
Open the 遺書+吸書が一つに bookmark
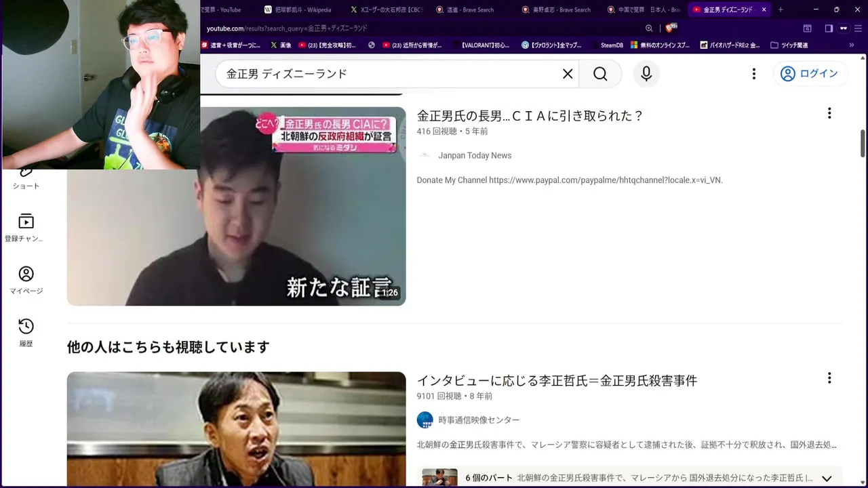[231, 45]
